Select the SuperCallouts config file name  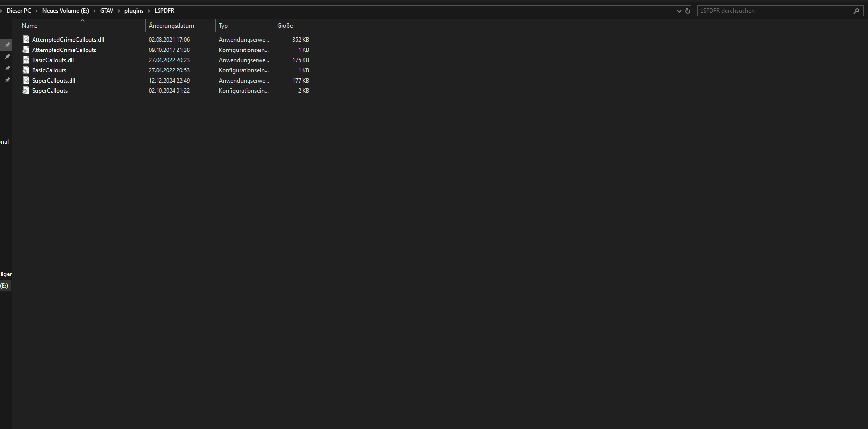point(50,91)
